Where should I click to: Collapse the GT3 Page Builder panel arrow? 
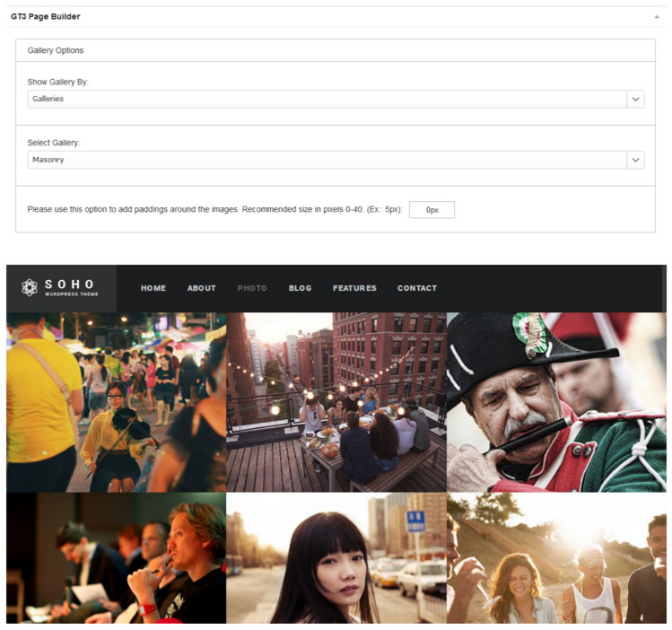[657, 17]
